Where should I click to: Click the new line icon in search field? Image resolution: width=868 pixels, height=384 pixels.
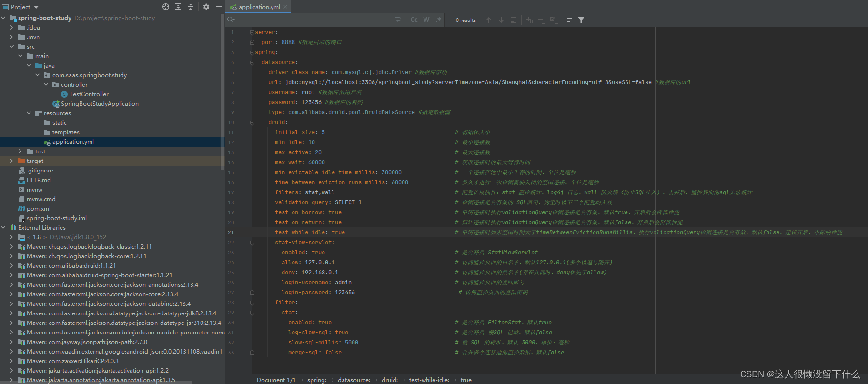click(398, 20)
